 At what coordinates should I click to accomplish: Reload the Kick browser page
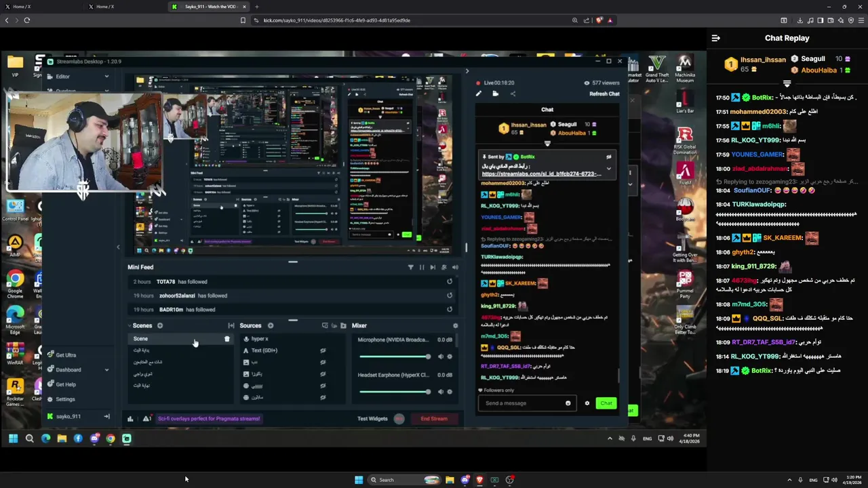coord(27,20)
